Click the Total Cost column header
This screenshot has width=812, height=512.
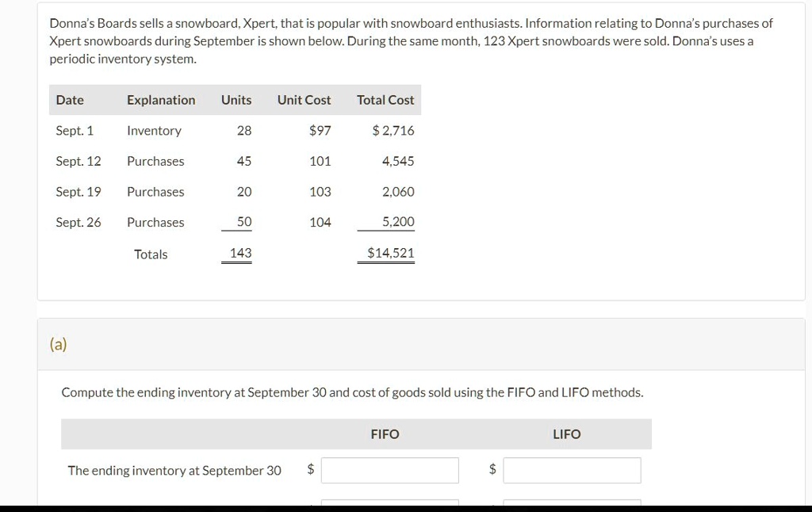pos(385,100)
